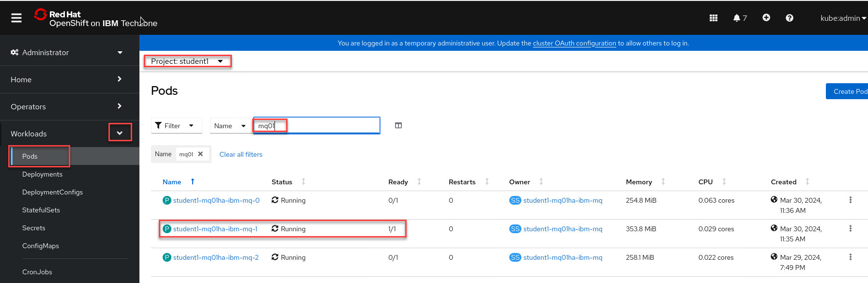Click the Clear all filters link
868x283 pixels.
point(241,155)
